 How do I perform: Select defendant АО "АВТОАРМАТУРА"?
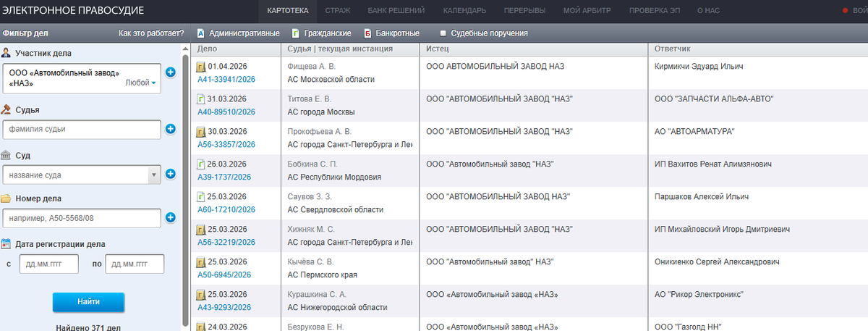click(694, 132)
